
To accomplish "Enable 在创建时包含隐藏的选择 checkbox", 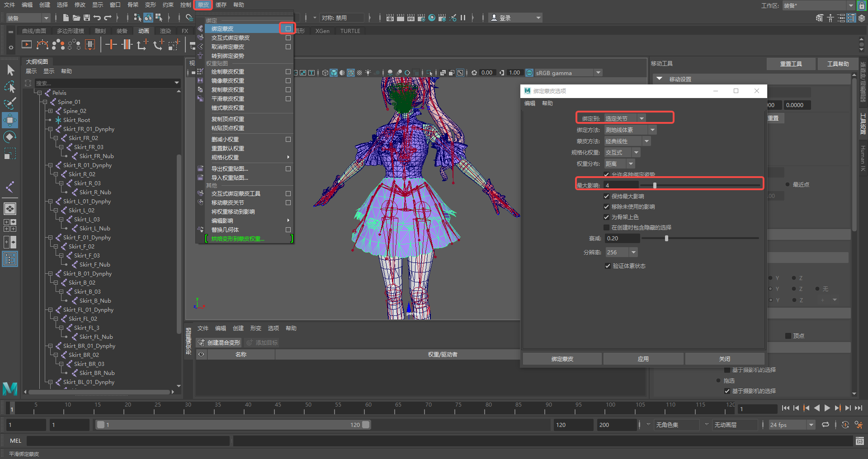I will (607, 227).
